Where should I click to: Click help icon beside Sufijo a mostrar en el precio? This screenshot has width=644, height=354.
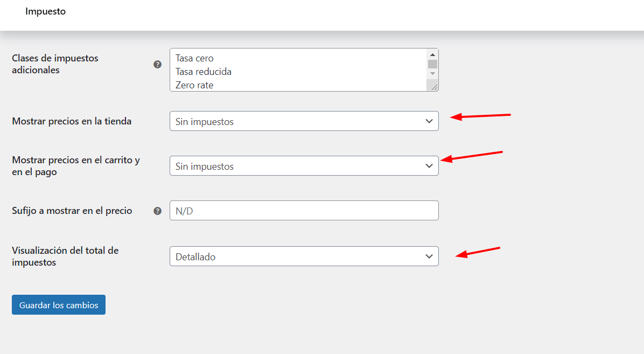coord(157,211)
